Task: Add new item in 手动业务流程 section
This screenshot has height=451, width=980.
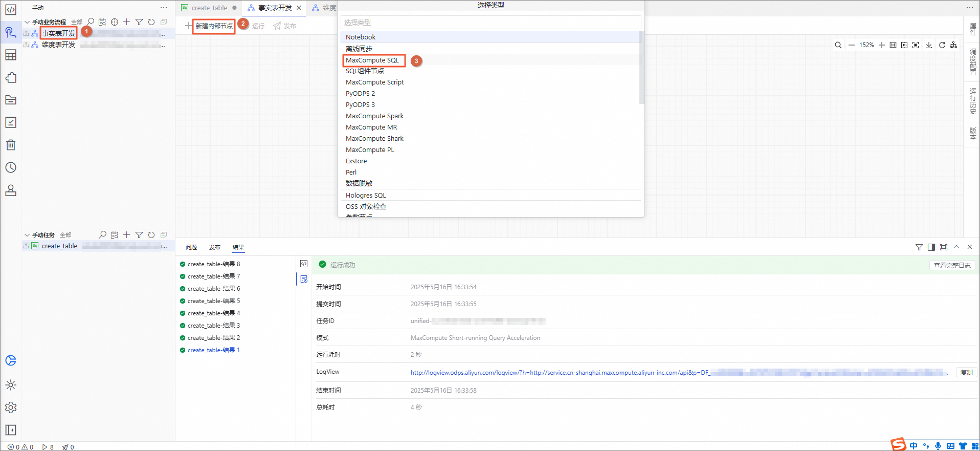Action: point(127,22)
